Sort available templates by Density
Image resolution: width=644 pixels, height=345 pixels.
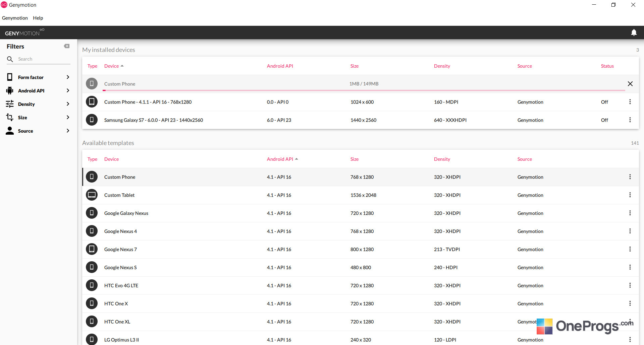[x=442, y=159]
